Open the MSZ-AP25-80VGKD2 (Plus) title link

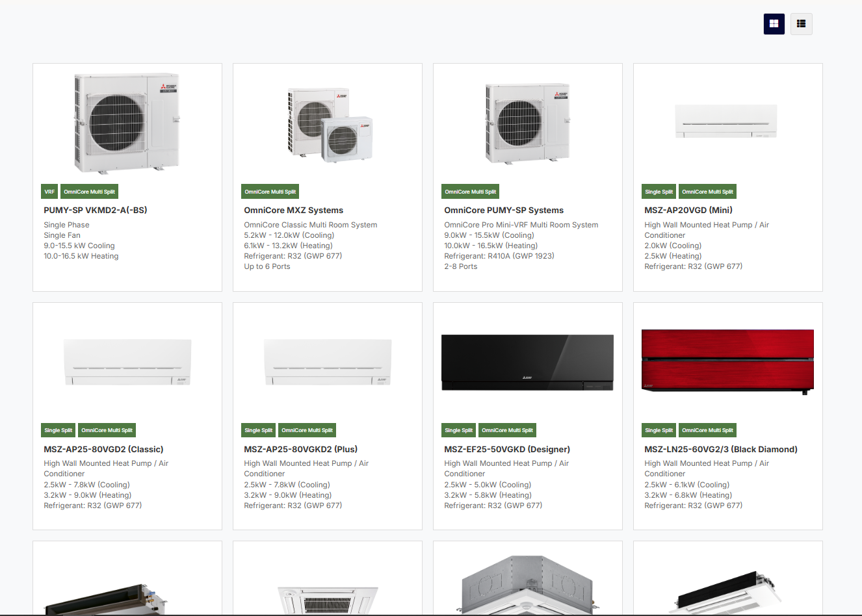(x=300, y=449)
